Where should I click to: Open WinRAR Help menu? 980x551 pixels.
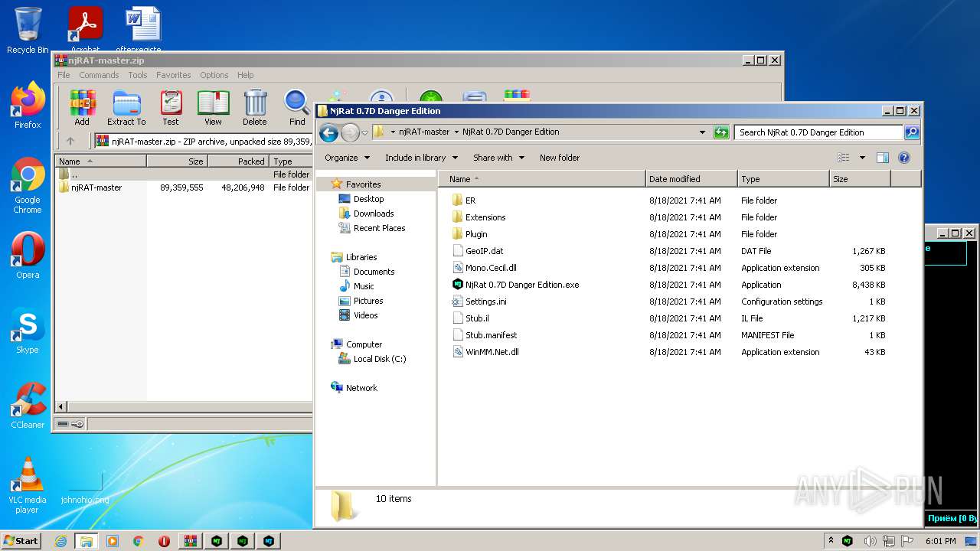245,75
